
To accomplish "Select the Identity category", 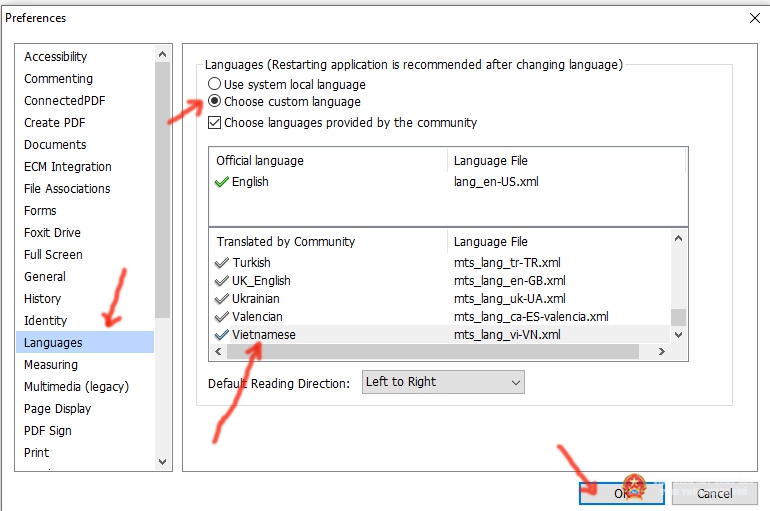I will 46,321.
